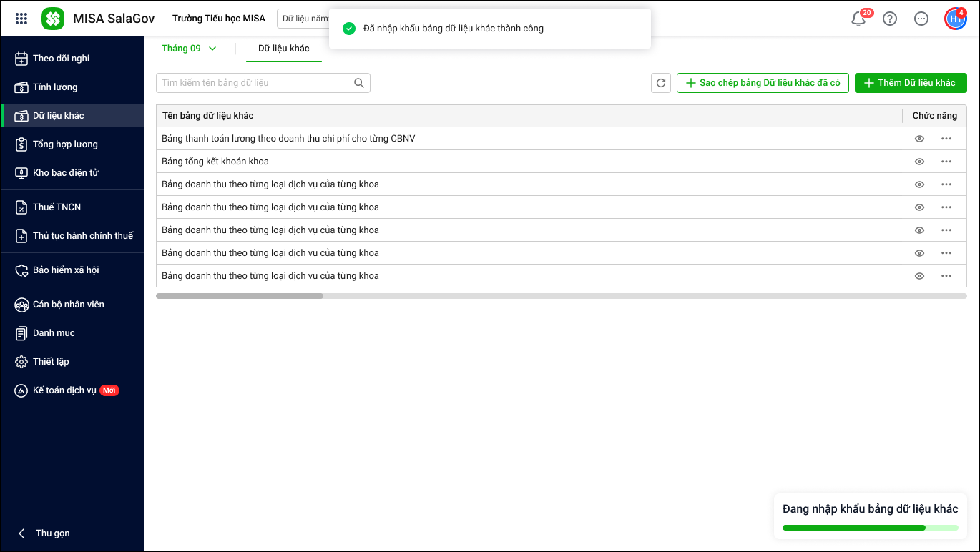Click the user avatar in header
Image resolution: width=980 pixels, height=552 pixels.
pyautogui.click(x=955, y=19)
